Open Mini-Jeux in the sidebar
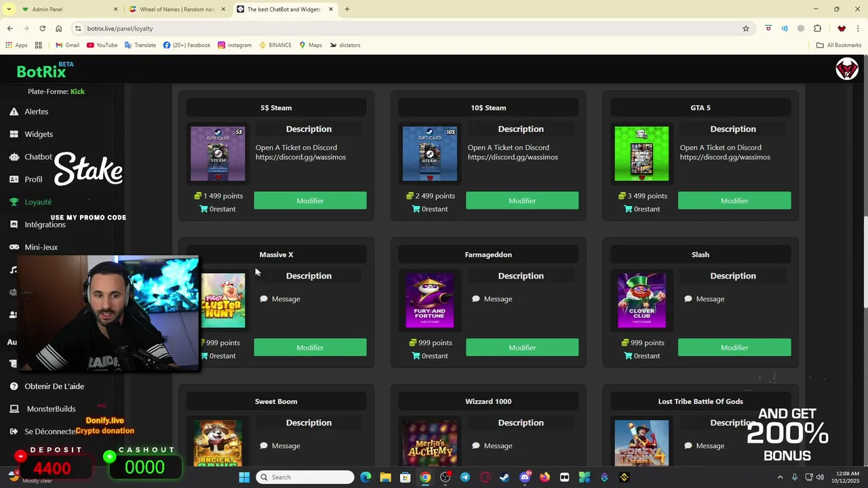 [41, 247]
